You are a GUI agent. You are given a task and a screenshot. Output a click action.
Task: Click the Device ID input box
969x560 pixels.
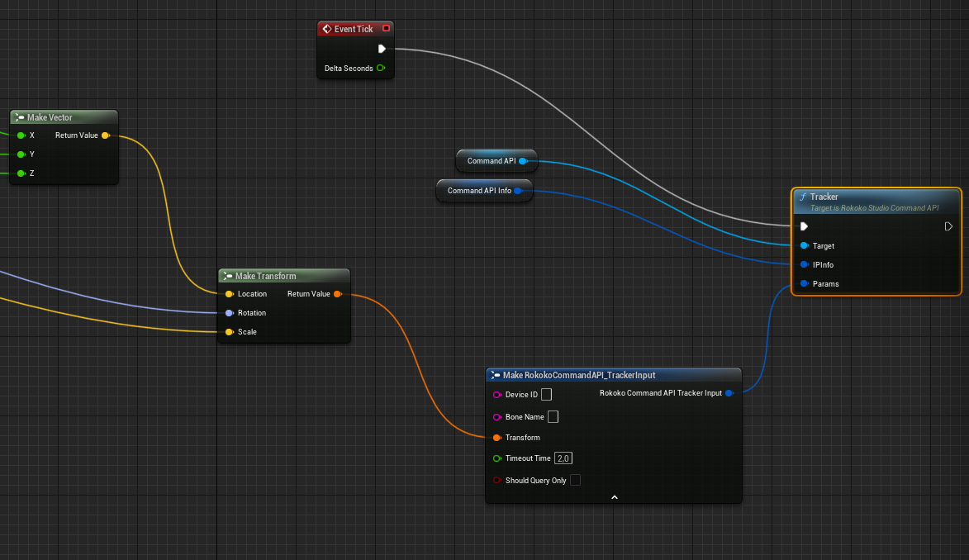(545, 394)
